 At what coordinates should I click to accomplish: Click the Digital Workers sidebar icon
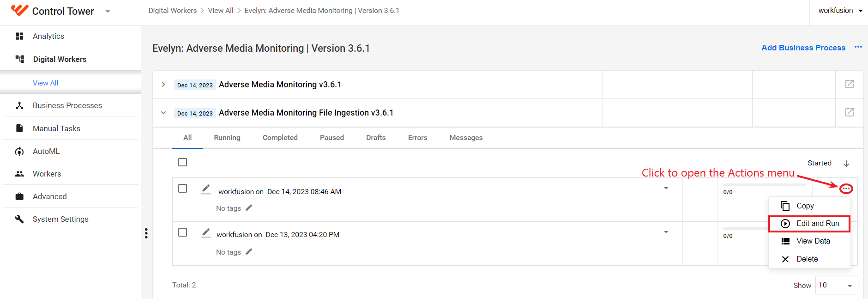pyautogui.click(x=20, y=59)
